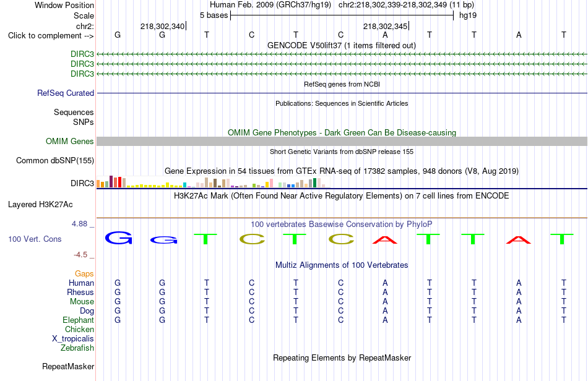Open 'RefSeq genes from NCBI' track title
This screenshot has height=381, width=588.
[x=342, y=84]
